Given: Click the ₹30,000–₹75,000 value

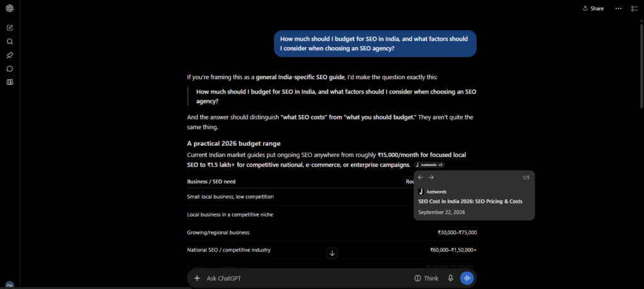Looking at the screenshot, I should (457, 232).
